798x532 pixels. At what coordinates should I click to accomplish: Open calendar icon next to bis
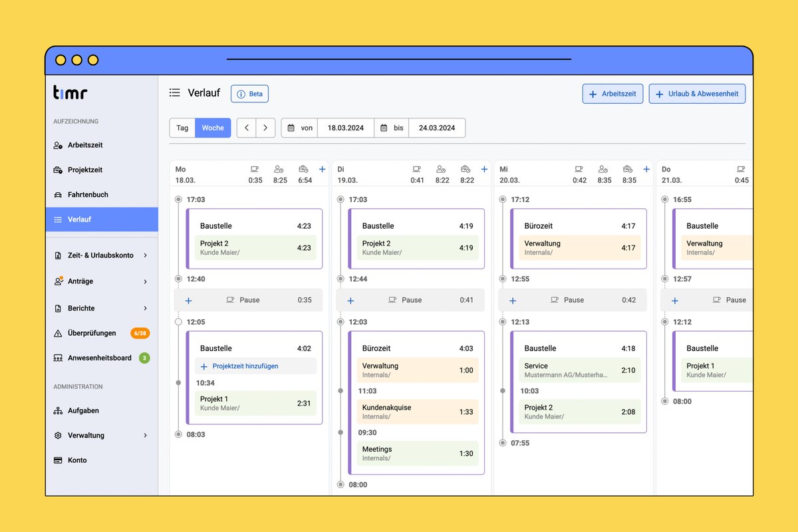point(384,128)
